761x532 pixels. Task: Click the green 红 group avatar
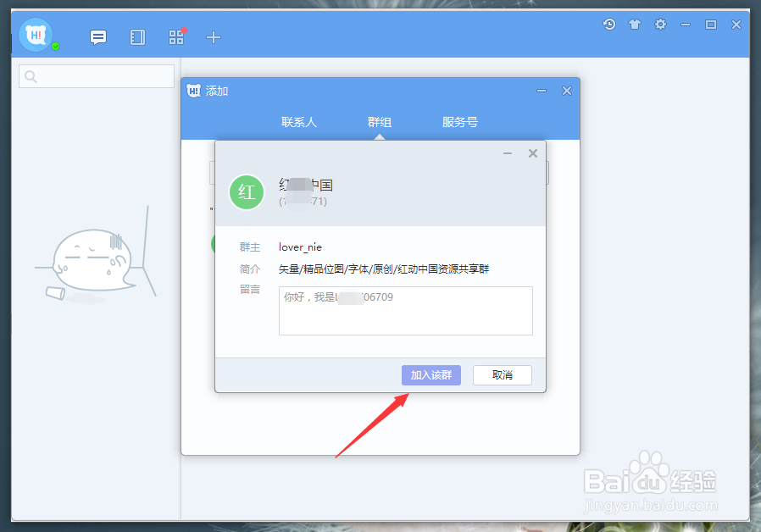pyautogui.click(x=246, y=192)
